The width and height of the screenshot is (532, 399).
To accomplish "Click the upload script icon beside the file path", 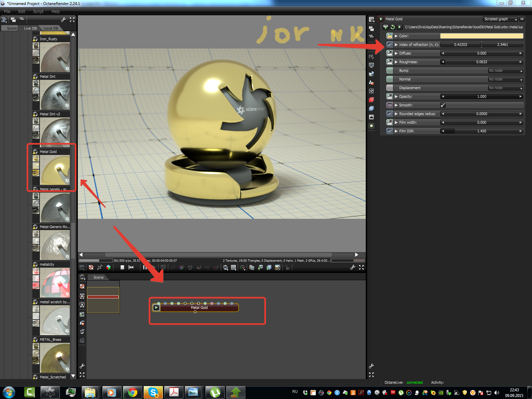I will coord(386,27).
